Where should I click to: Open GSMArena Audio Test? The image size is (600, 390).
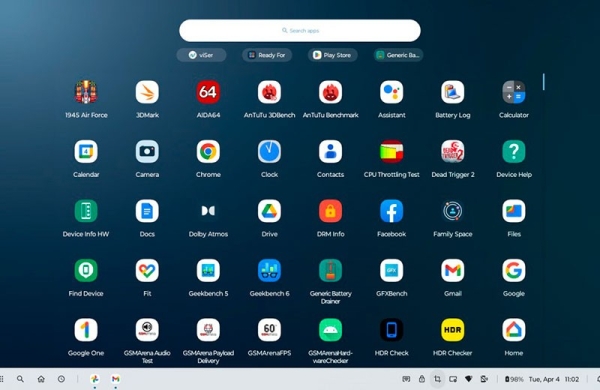tap(147, 330)
